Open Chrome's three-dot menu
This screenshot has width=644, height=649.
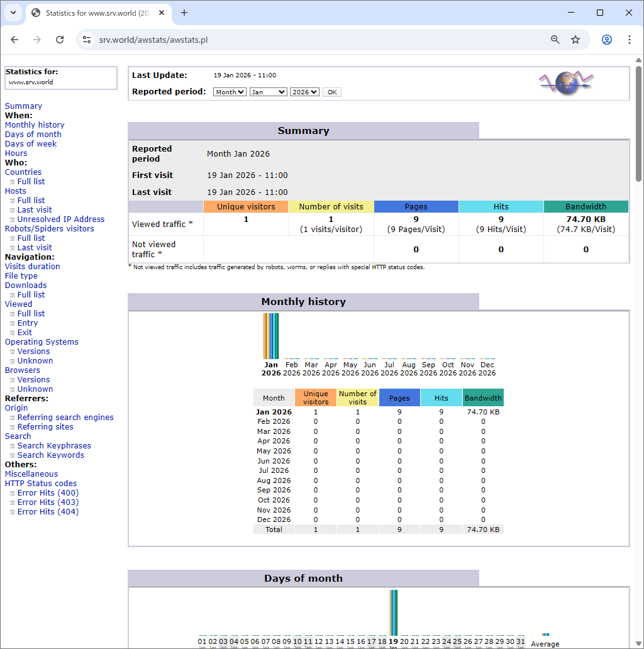point(630,39)
